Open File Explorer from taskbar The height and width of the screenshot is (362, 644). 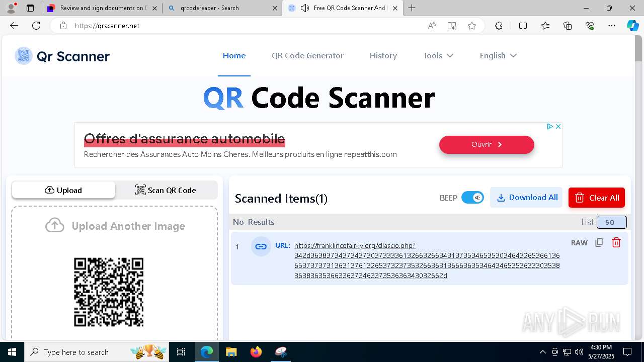point(231,352)
